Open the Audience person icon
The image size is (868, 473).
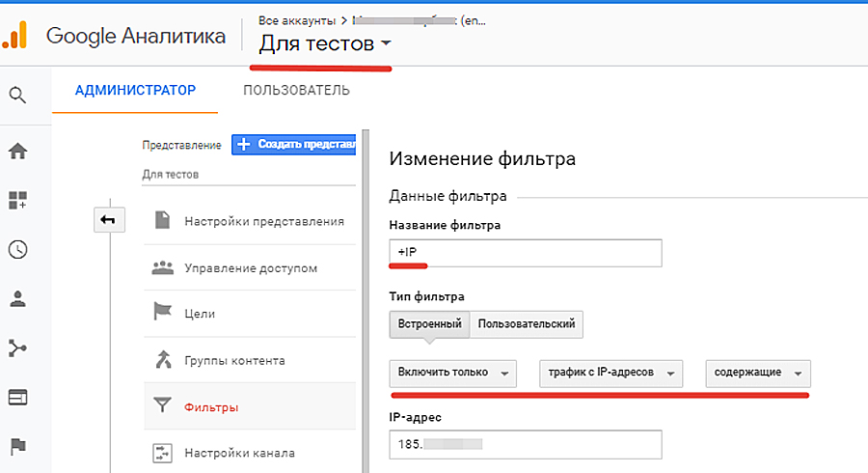[x=17, y=298]
